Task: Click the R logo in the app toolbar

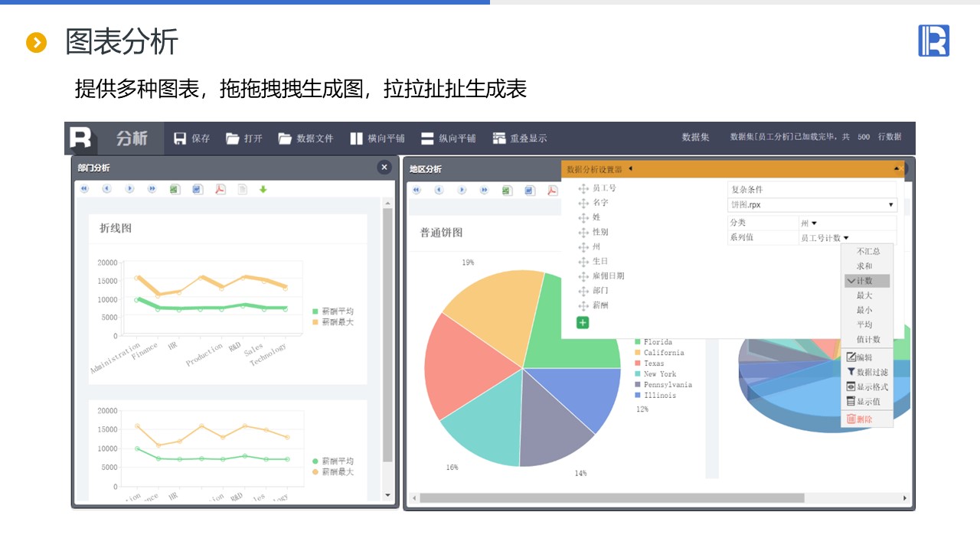Action: 80,138
